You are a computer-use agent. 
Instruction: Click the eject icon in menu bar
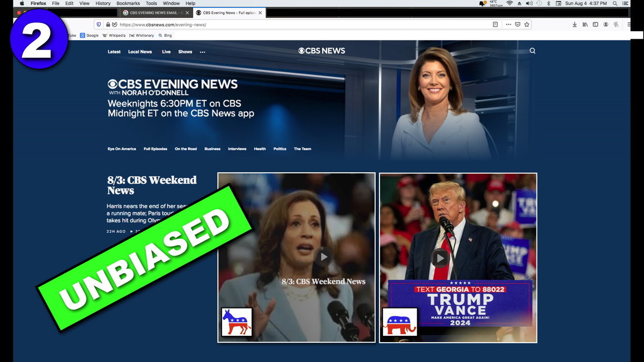pos(519,3)
